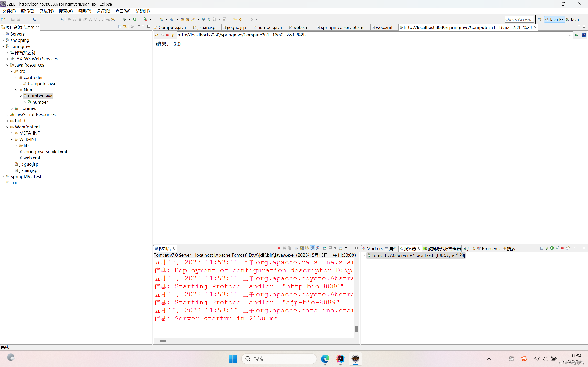This screenshot has width=588, height=367.
Task: Switch to the springmvc-servlet.xml tab
Action: tap(342, 28)
